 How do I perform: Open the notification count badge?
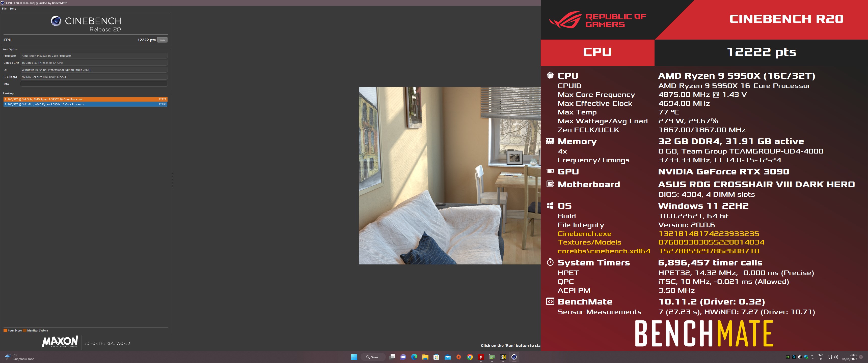pos(861,357)
